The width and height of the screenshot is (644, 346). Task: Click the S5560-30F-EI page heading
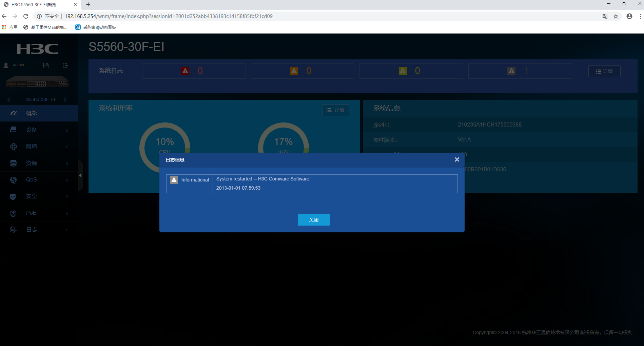click(126, 47)
